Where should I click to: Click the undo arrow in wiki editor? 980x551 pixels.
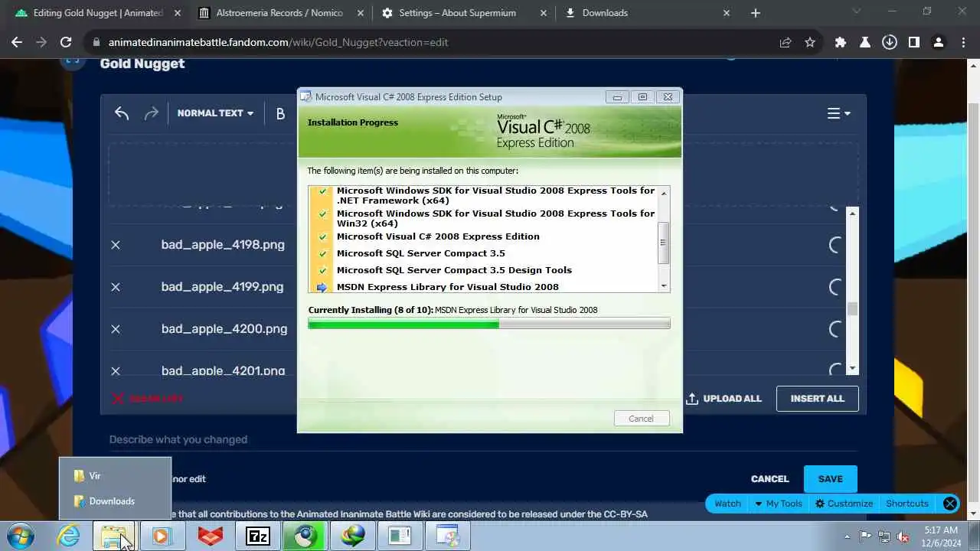tap(122, 113)
